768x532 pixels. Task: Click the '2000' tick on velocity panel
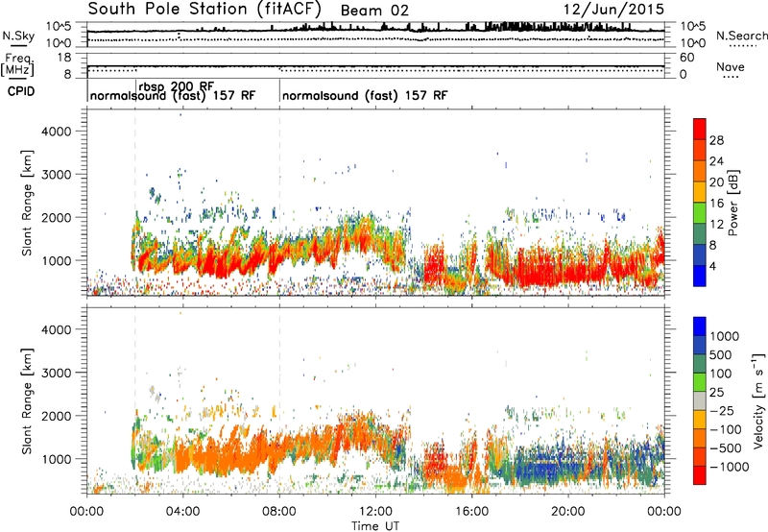click(x=56, y=416)
